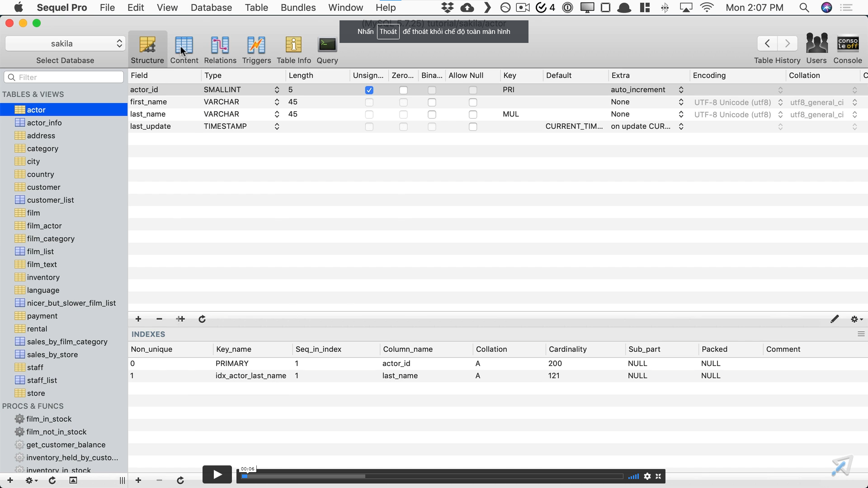Viewport: 868px width, 488px height.
Task: Toggle Binary checkbox for last_name
Action: (x=432, y=114)
